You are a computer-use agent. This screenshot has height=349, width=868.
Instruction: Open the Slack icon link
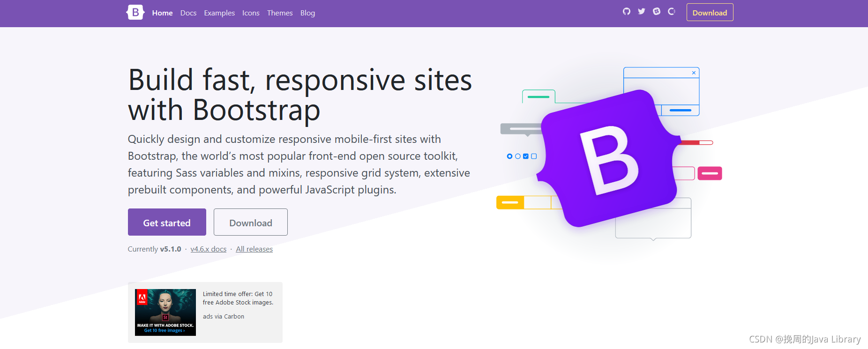click(x=657, y=11)
